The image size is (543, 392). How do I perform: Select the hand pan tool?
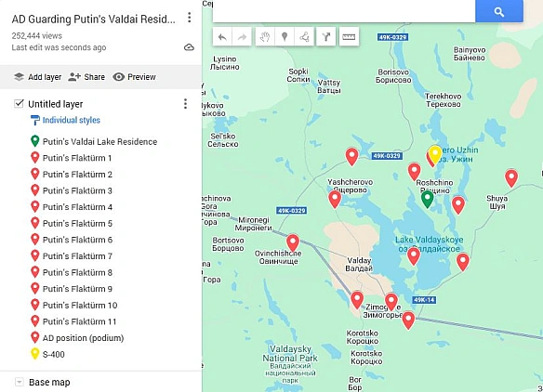tap(265, 36)
